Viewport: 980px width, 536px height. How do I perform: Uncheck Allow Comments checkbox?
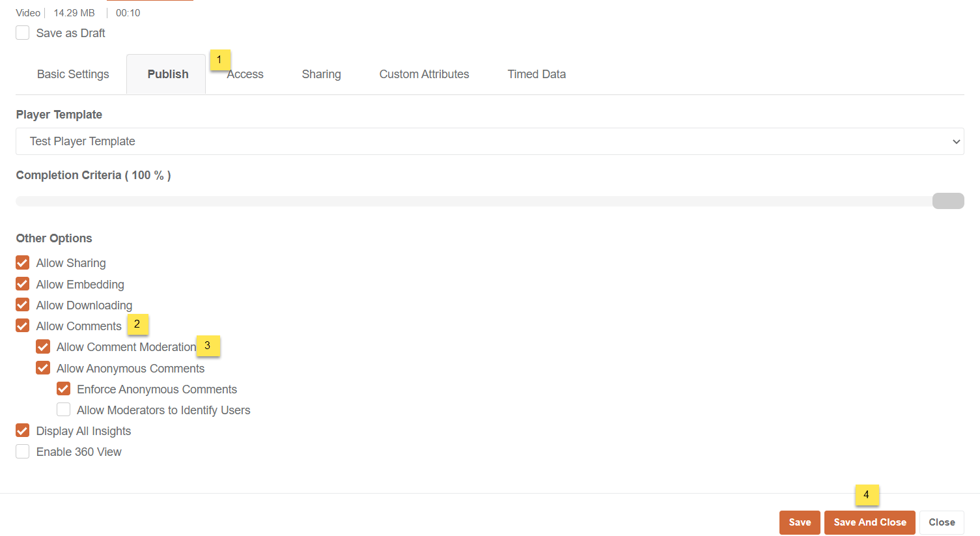[x=23, y=326]
